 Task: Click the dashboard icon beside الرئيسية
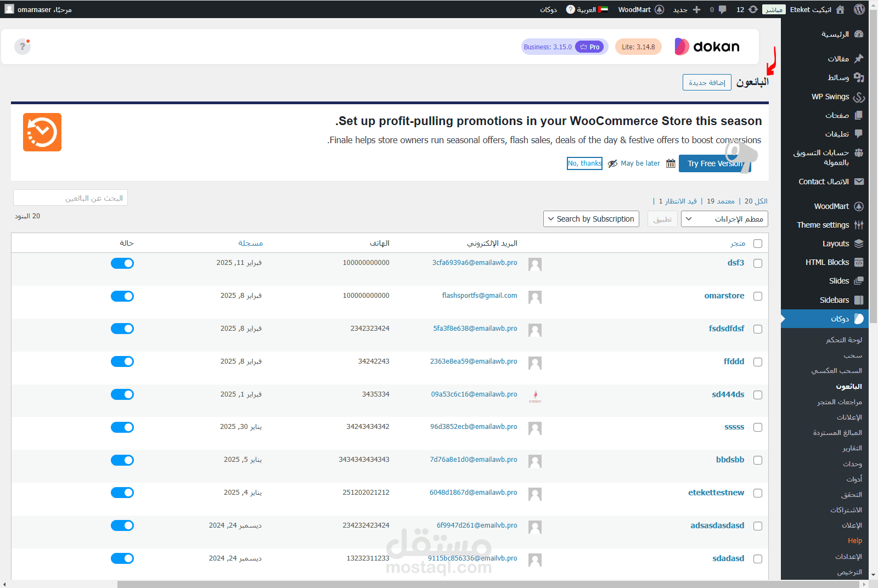point(859,34)
